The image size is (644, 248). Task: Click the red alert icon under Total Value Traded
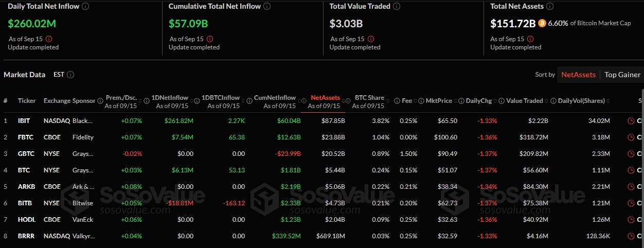[371, 39]
